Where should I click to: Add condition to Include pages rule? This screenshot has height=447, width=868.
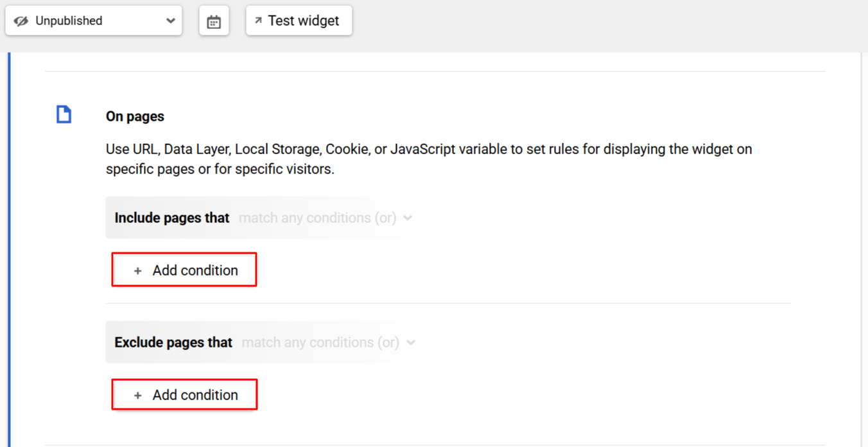(x=184, y=270)
